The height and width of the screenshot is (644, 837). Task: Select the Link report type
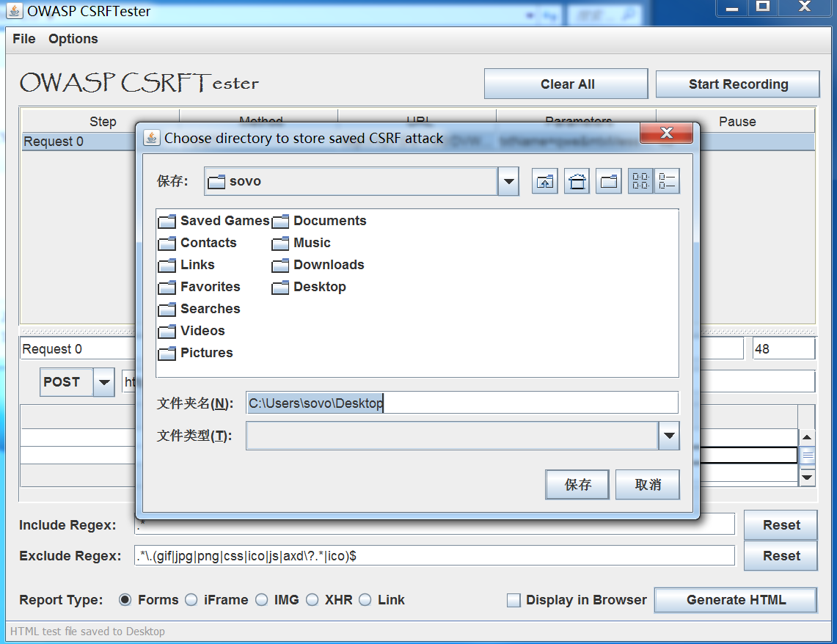point(365,600)
